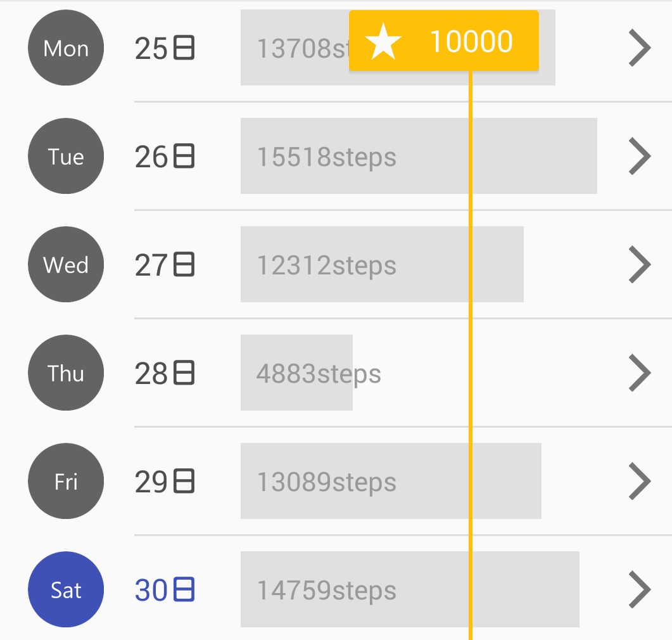Open Monday details with chevron arrow

tap(640, 48)
